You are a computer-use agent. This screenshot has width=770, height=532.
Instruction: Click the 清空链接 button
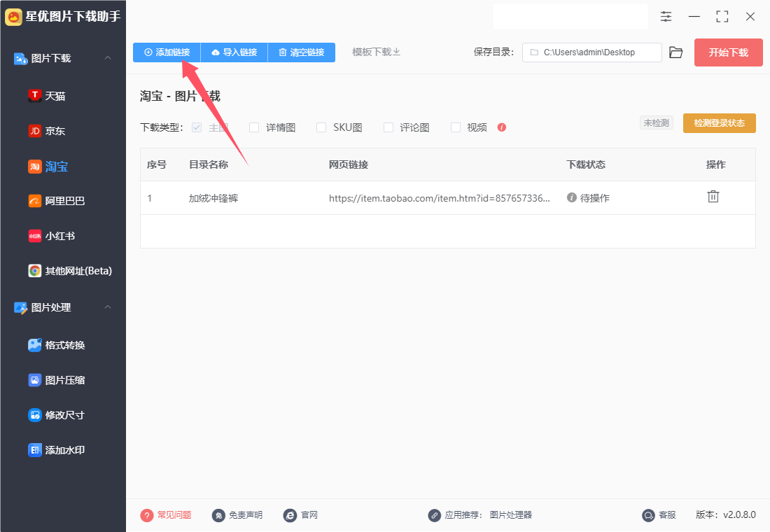click(x=302, y=52)
